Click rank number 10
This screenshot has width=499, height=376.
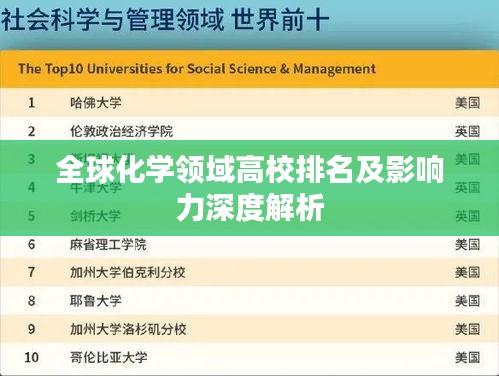(32, 358)
